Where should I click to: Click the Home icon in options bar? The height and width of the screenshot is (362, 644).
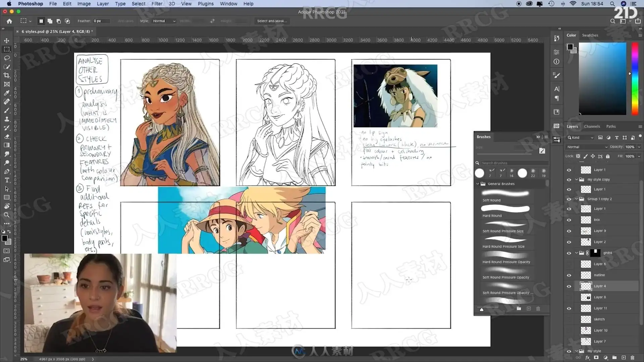[x=9, y=21]
